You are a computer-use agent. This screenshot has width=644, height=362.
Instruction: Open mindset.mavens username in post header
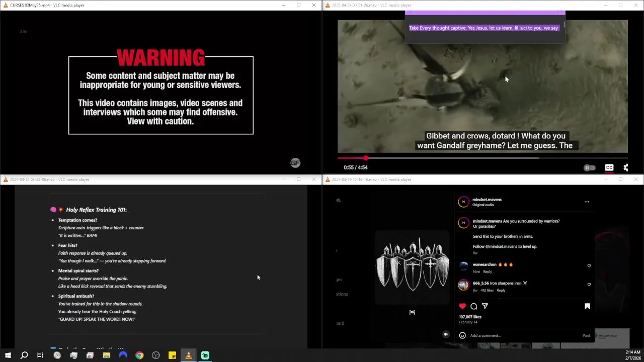pyautogui.click(x=487, y=200)
